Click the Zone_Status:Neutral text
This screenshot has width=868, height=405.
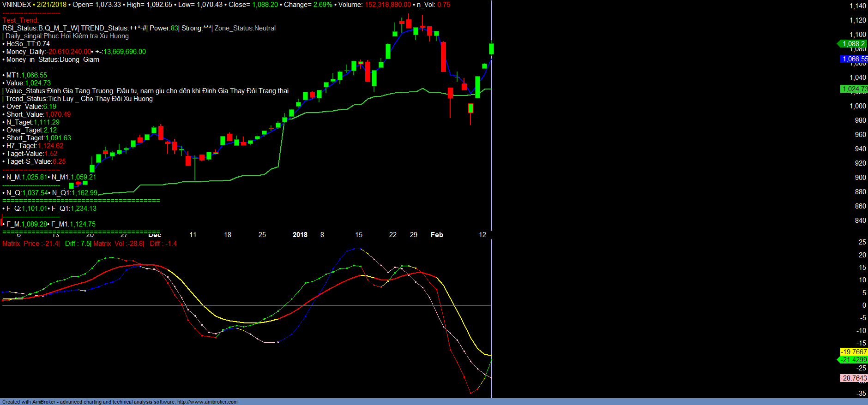[245, 28]
